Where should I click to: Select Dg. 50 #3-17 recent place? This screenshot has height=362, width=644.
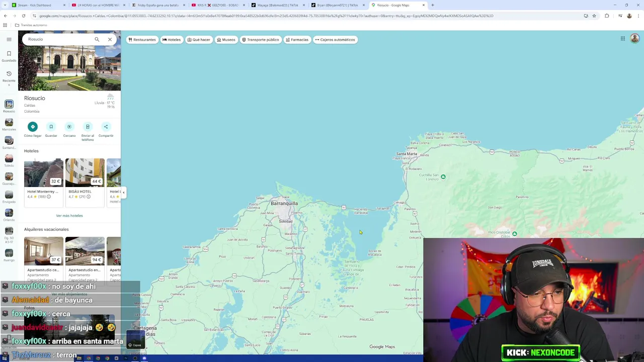pos(9,234)
